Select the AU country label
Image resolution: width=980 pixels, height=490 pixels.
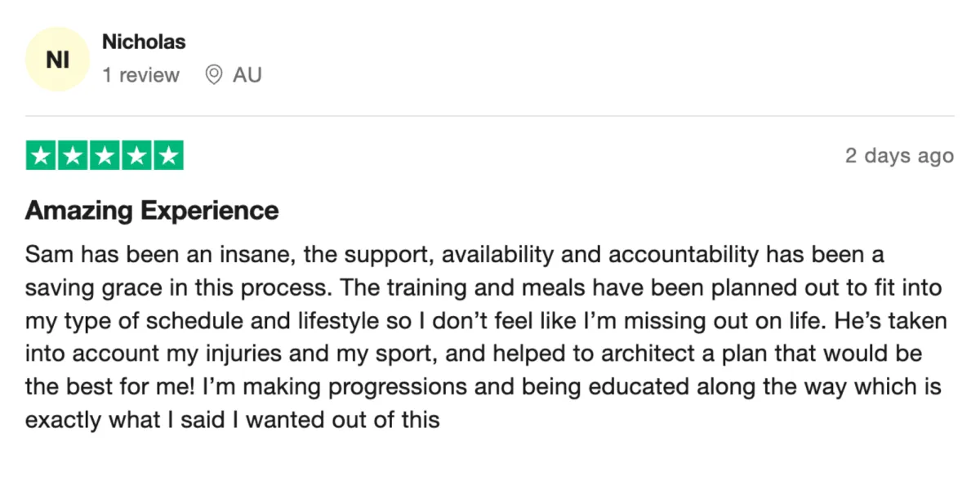click(247, 75)
